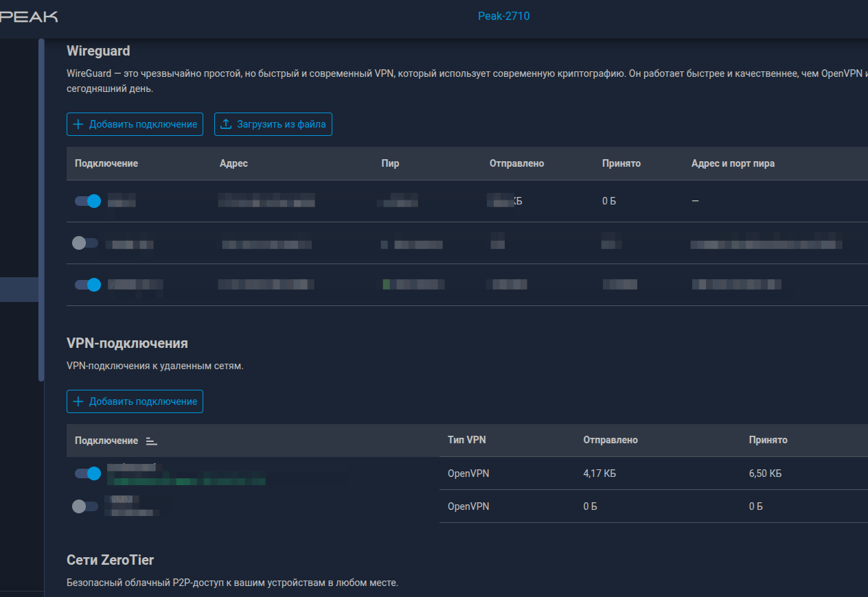Click the plus icon in Wireguard's add connection button
The height and width of the screenshot is (597, 868).
pyautogui.click(x=78, y=124)
